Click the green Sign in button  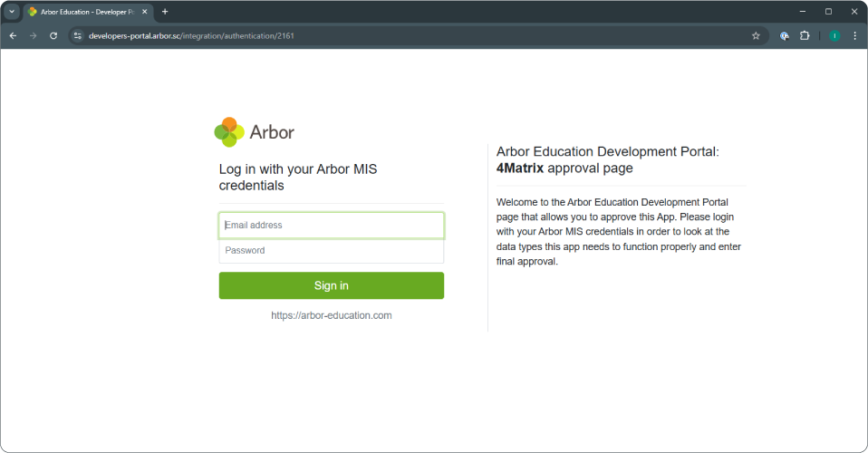point(332,285)
